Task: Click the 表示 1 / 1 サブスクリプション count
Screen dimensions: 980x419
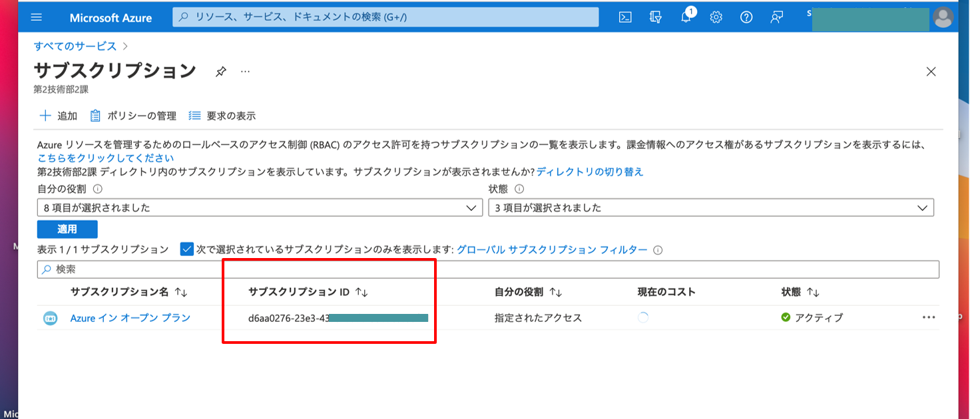Action: pos(103,249)
